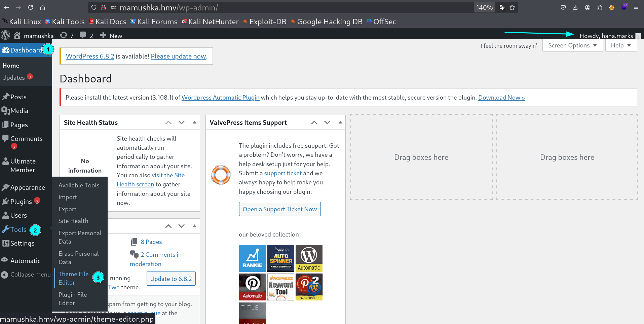Open the Automatic plugin menu
Image resolution: width=644 pixels, height=324 pixels.
tap(26, 261)
